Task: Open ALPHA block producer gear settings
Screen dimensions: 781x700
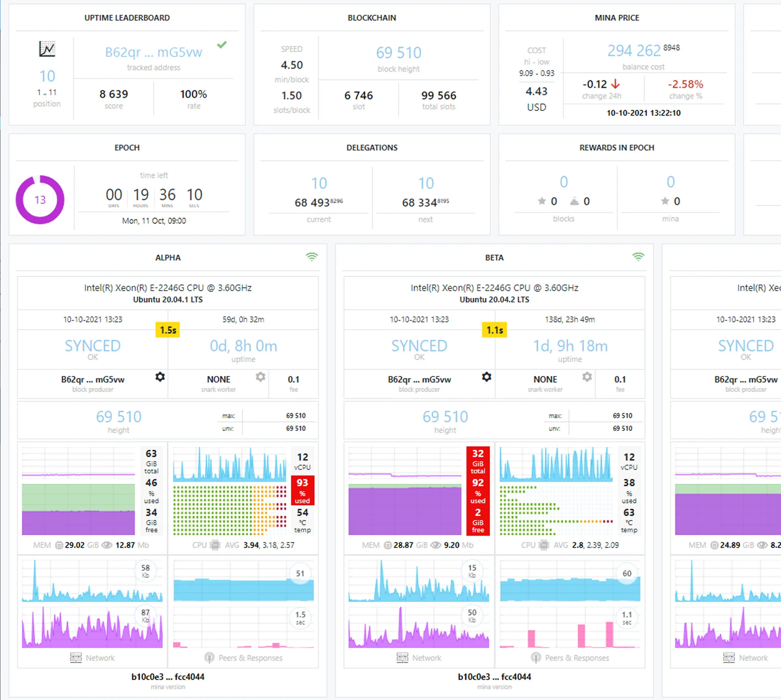Action: (x=160, y=377)
